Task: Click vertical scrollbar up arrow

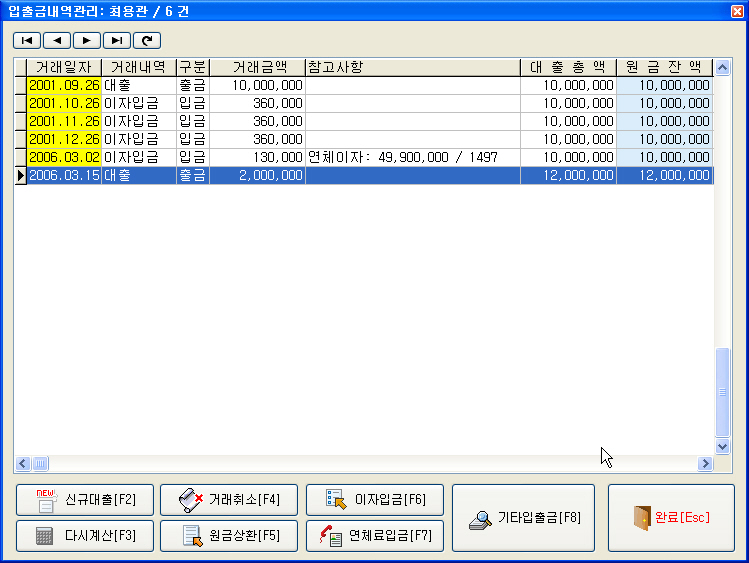Action: (722, 68)
